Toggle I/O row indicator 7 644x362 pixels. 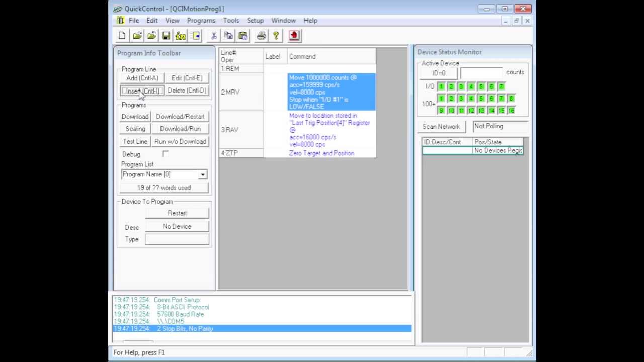(x=501, y=86)
